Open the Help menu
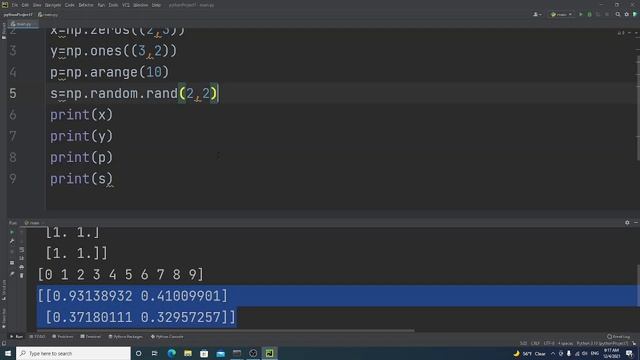The image size is (640, 360). (x=156, y=5)
